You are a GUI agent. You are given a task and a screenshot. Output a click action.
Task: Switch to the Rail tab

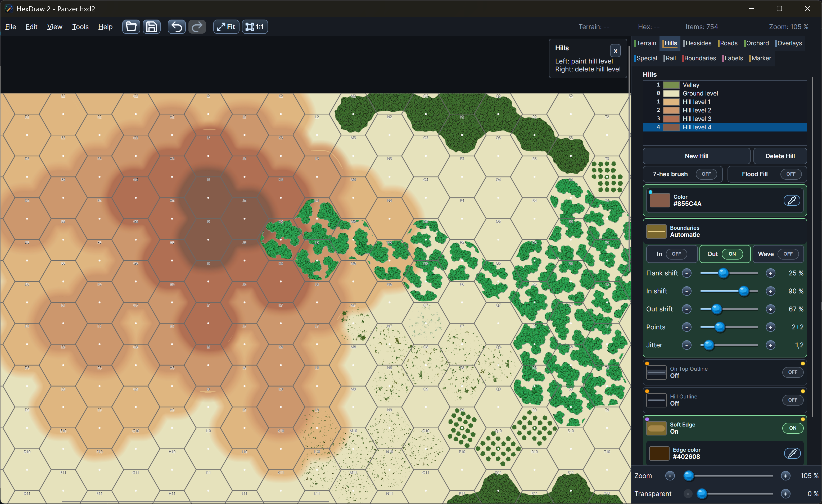coord(670,58)
